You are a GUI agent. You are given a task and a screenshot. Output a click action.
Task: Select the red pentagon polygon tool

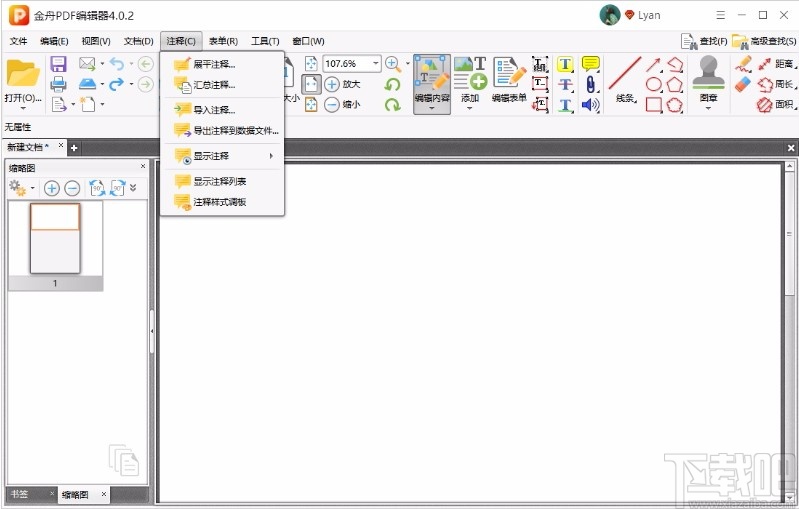[x=675, y=85]
